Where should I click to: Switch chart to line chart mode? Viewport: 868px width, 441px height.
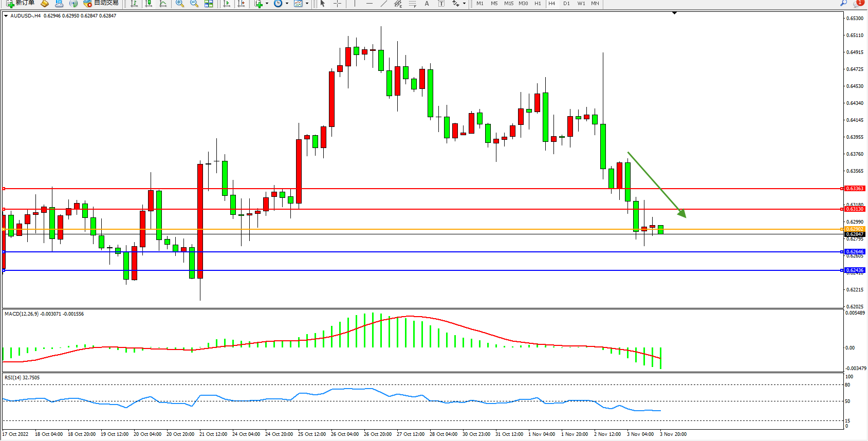click(x=163, y=4)
